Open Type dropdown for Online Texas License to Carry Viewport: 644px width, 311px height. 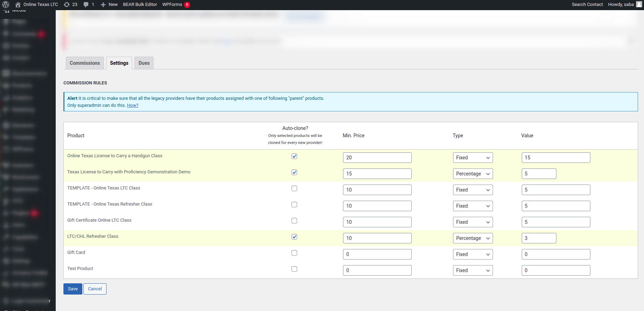[x=473, y=158]
